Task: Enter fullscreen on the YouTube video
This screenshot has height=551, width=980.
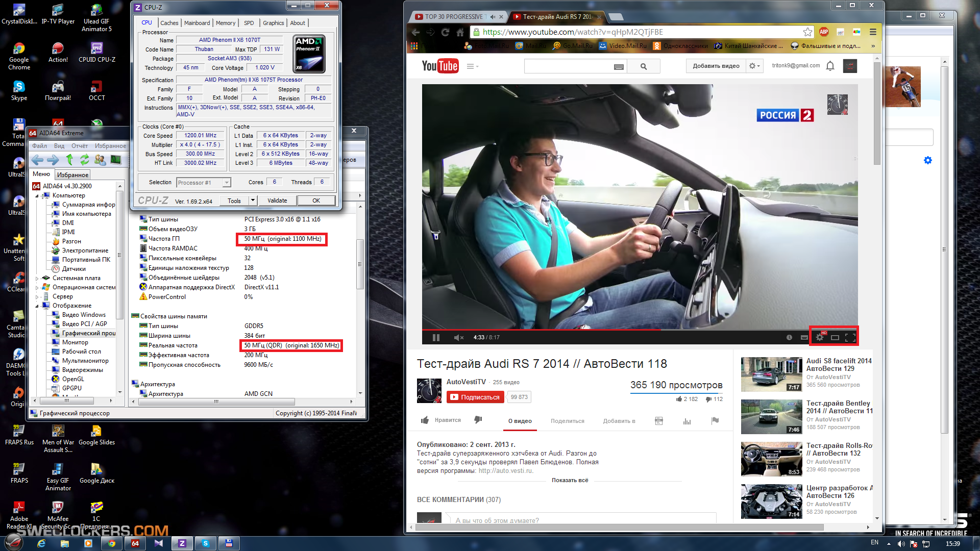Action: 850,337
